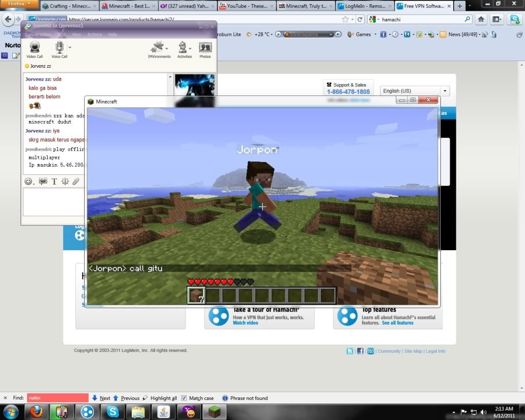Open the Java icon in the taskbar
This screenshot has height=420, width=525.
164,412
